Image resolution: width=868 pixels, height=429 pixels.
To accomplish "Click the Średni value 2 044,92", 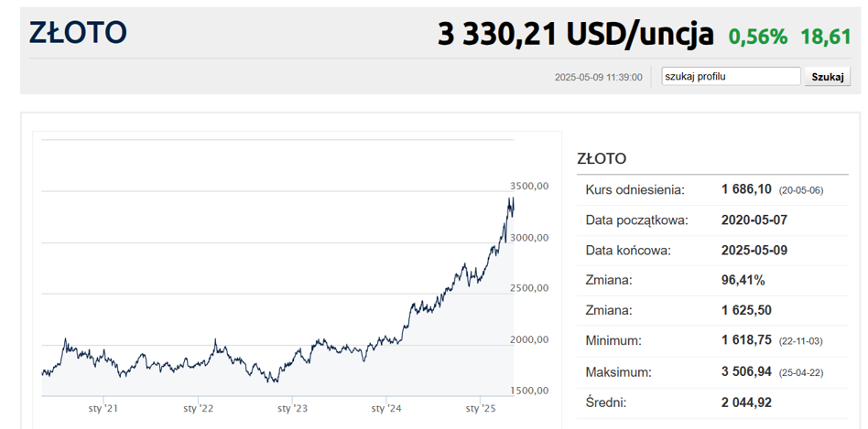I will pos(747,402).
